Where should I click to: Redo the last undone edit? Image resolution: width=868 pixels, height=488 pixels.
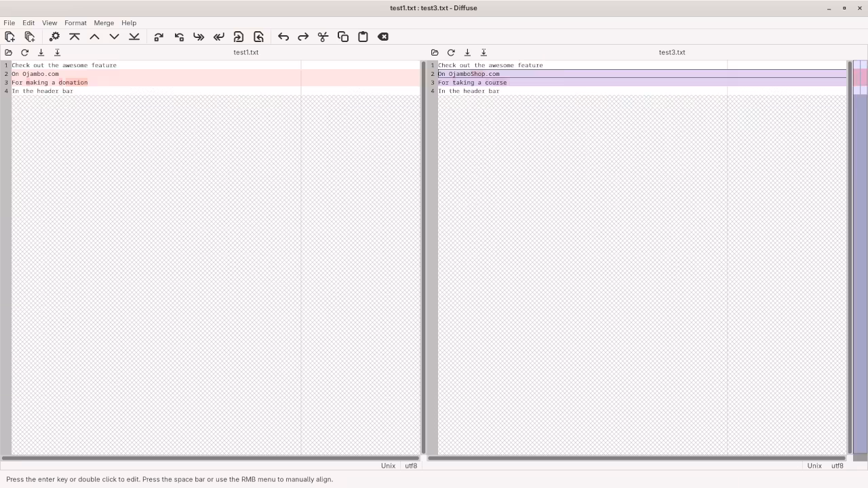[303, 37]
